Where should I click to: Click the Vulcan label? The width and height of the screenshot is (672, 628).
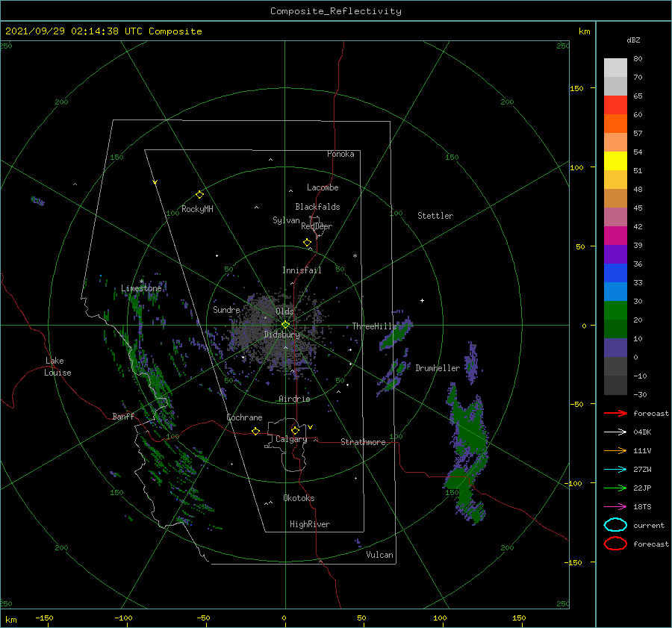[x=380, y=555]
